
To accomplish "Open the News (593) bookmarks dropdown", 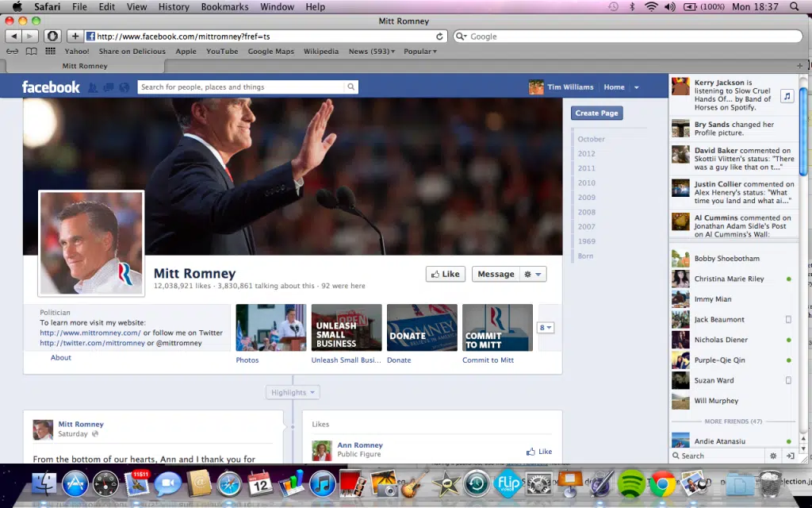I will pos(371,52).
